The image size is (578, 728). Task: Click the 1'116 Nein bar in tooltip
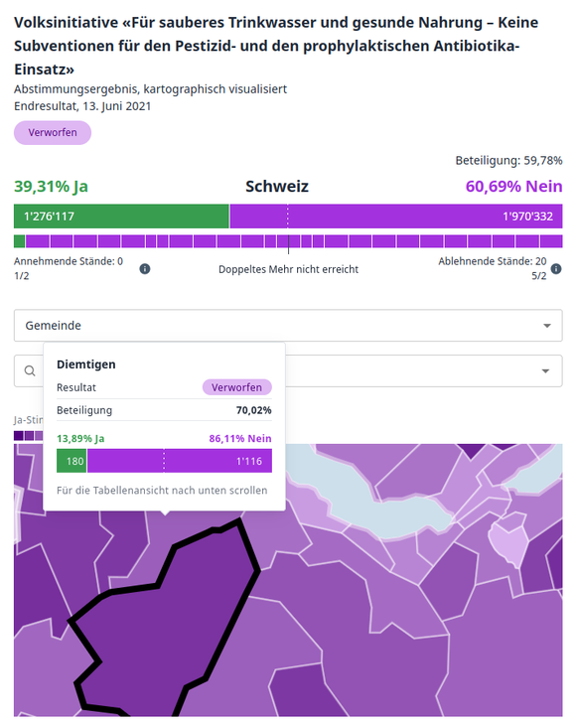pyautogui.click(x=180, y=461)
